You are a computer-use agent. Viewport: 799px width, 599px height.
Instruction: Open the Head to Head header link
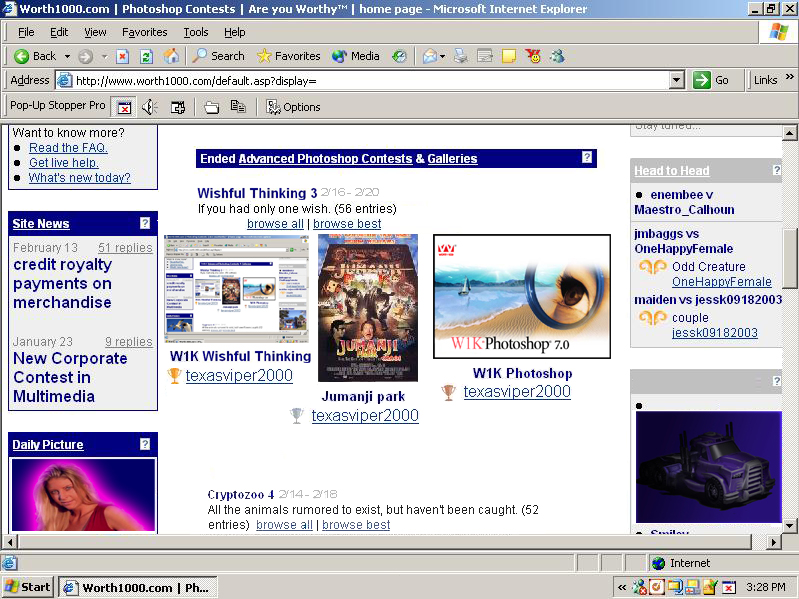coord(672,171)
